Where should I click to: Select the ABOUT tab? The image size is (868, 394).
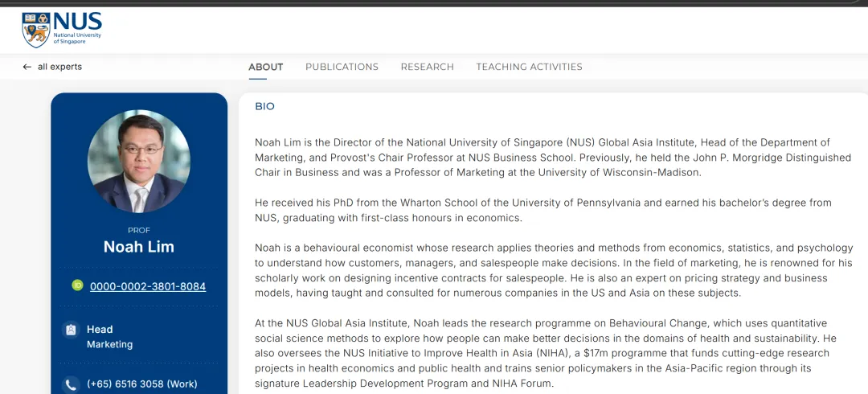(266, 67)
